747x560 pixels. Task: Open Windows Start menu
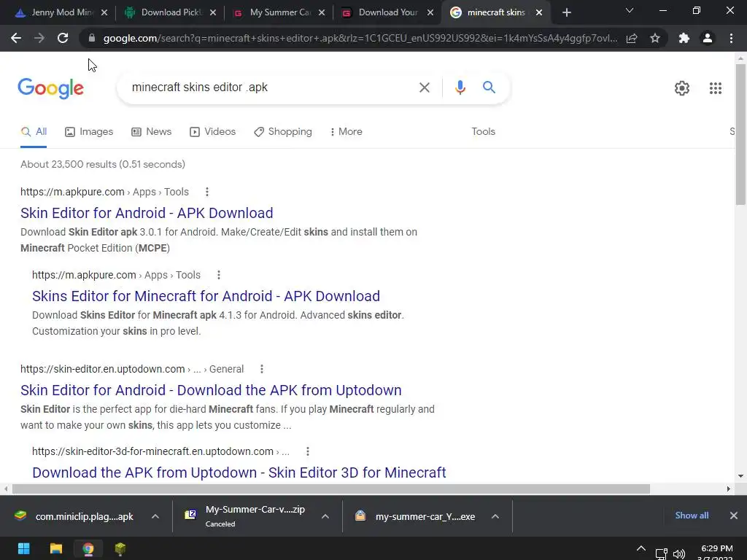tap(24, 549)
